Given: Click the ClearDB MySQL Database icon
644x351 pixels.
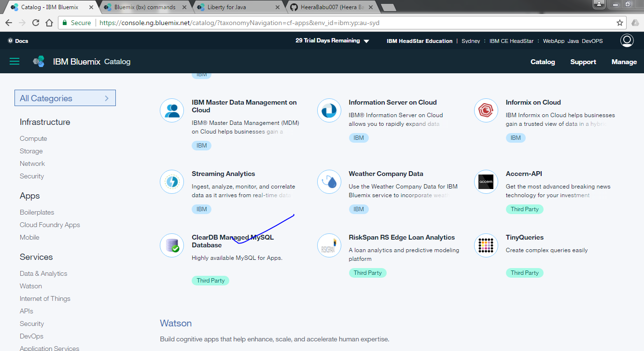Looking at the screenshot, I should 172,245.
